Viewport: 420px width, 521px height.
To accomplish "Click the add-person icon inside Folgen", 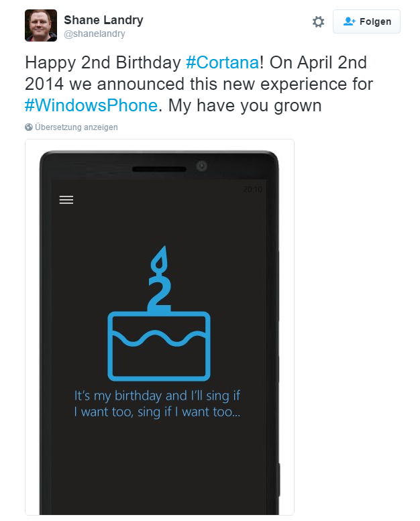I will (x=349, y=21).
